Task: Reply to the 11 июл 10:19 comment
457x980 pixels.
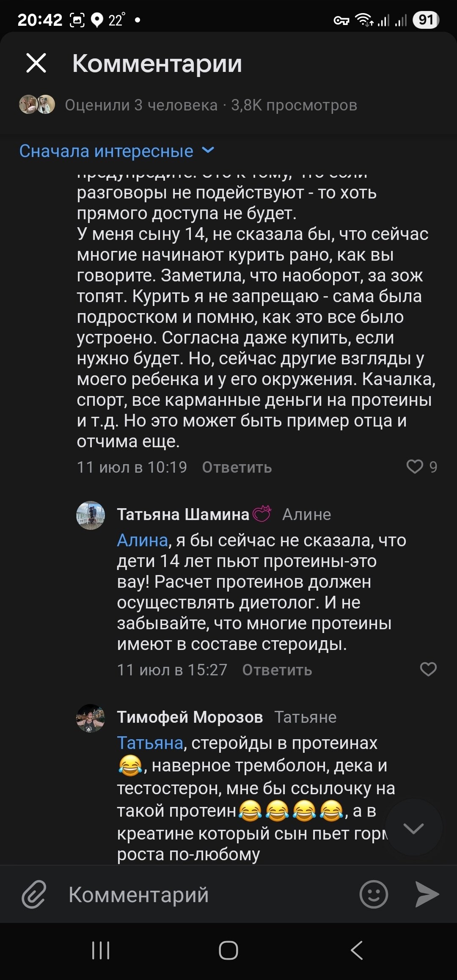Action: click(237, 467)
